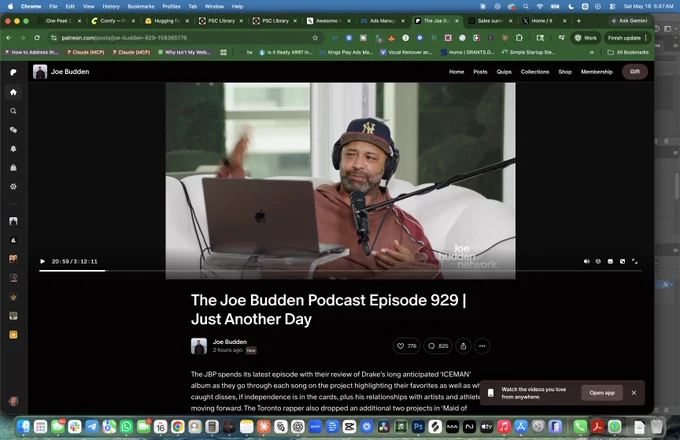Viewport: 680px width, 440px height.
Task: Switch to the Sales summary tab
Action: [x=489, y=20]
